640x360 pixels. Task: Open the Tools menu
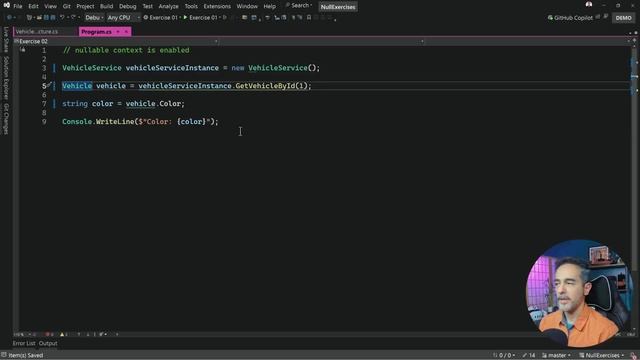coord(191,6)
